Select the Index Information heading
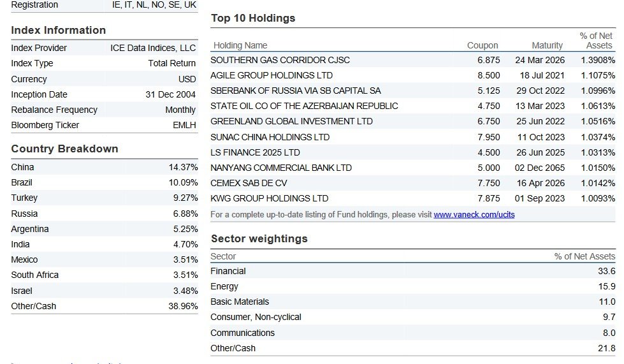The image size is (624, 364). click(x=59, y=31)
